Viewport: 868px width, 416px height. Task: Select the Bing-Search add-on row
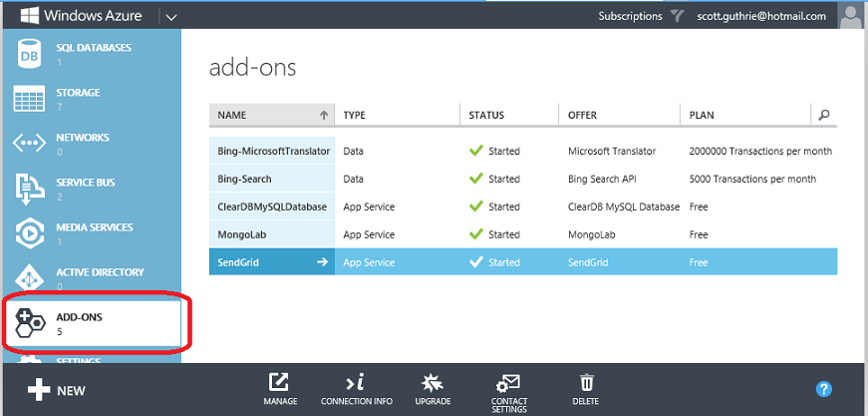point(523,179)
